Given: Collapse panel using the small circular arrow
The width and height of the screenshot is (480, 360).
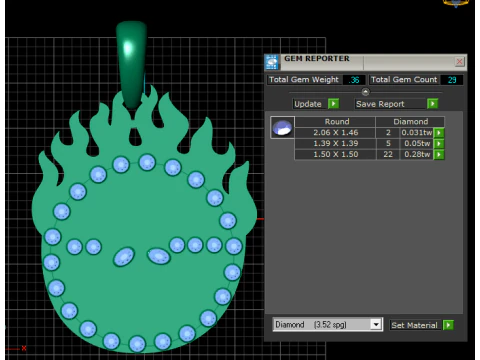Looking at the screenshot, I should coord(365,92).
